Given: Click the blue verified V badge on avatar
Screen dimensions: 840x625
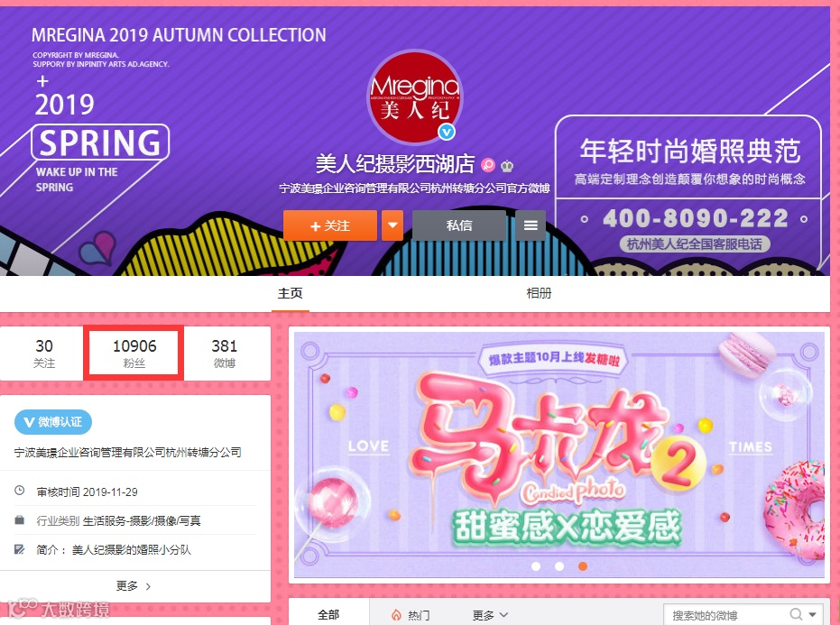Looking at the screenshot, I should pos(447,132).
